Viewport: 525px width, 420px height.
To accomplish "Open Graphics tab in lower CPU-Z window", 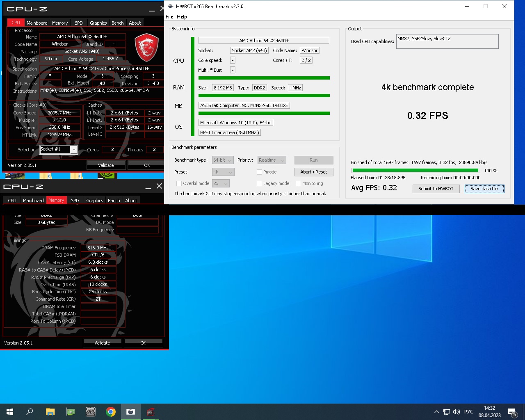I will (x=95, y=201).
